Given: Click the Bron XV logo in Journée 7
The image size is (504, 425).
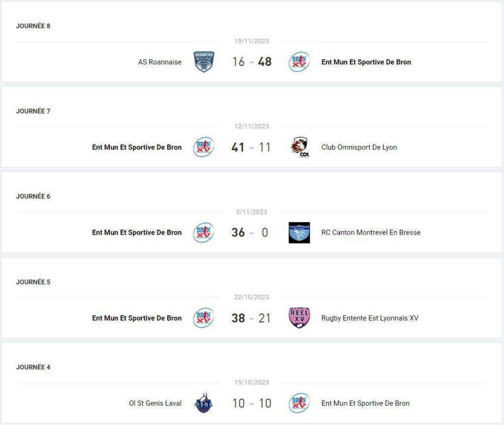Looking at the screenshot, I should pos(203,147).
